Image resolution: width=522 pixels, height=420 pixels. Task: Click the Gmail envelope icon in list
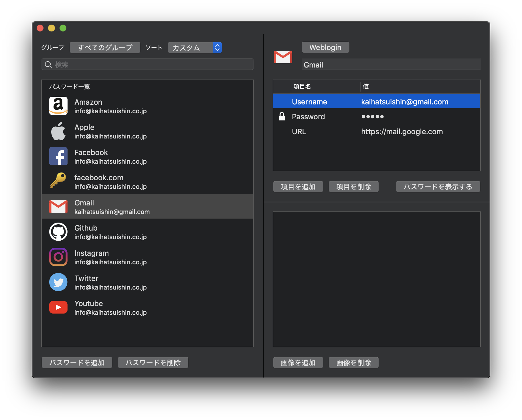pos(58,207)
